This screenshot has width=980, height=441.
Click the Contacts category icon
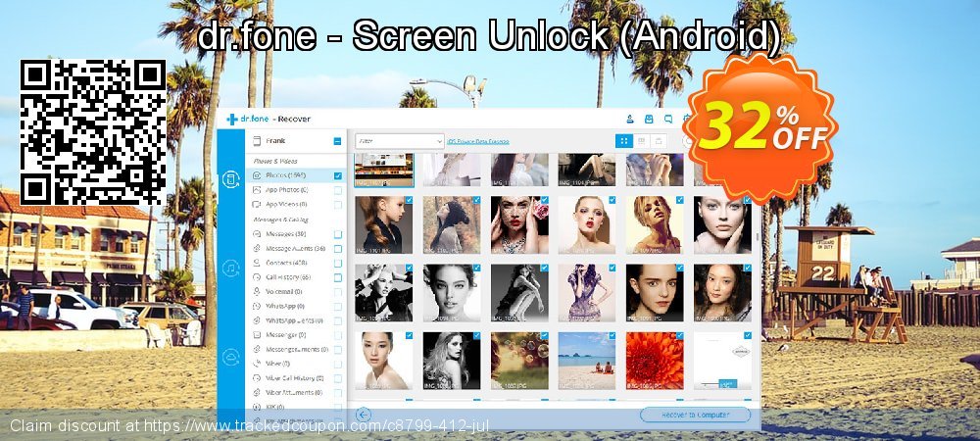(x=256, y=263)
